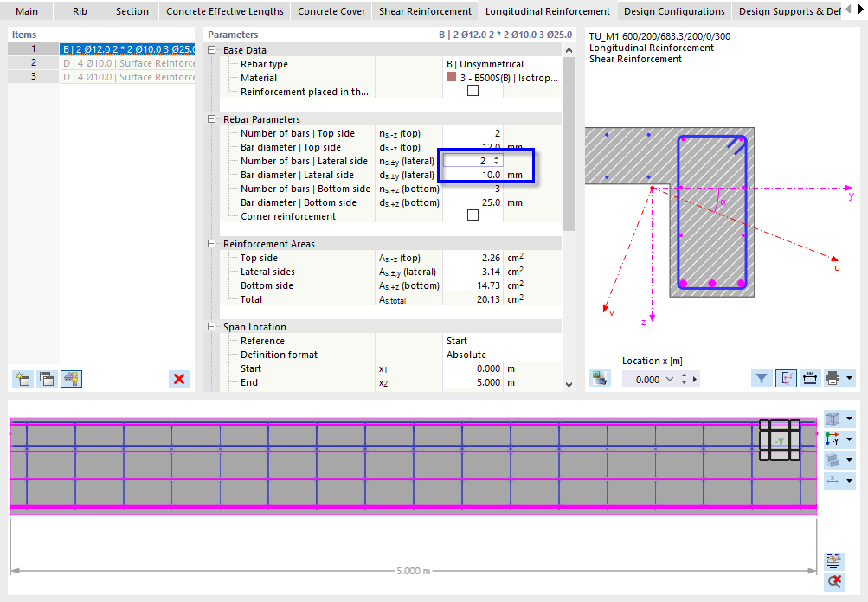Viewport: 868px width, 602px height.
Task: Open the display mode dropdown arrow
Action: coord(849,460)
